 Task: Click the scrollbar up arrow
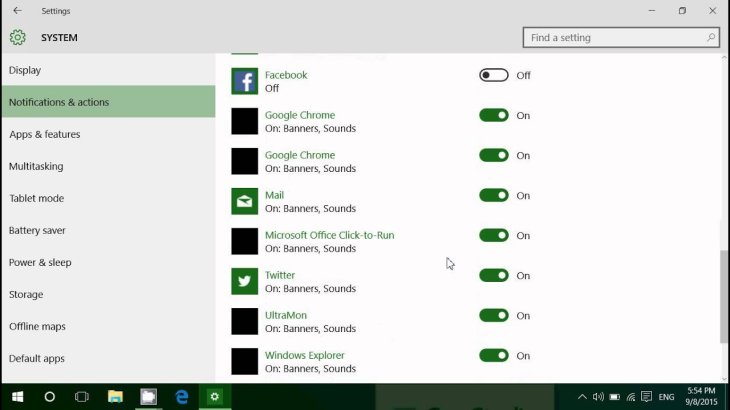pyautogui.click(x=724, y=58)
